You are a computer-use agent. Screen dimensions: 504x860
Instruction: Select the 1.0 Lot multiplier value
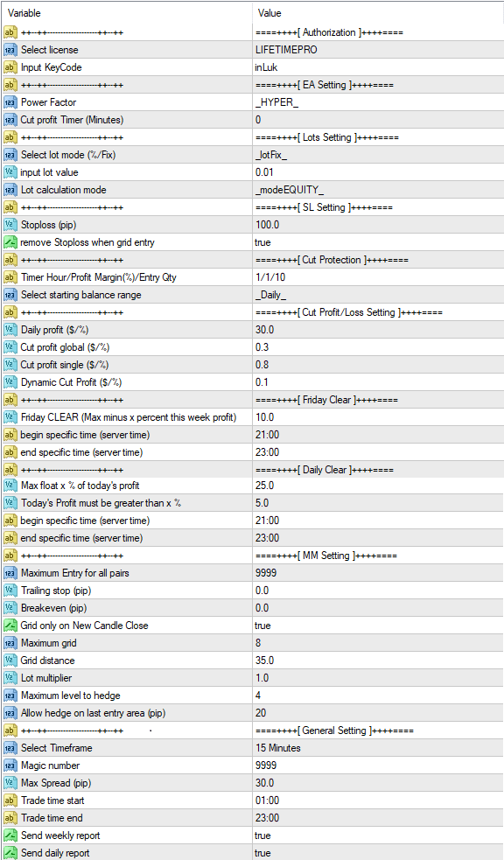262,678
